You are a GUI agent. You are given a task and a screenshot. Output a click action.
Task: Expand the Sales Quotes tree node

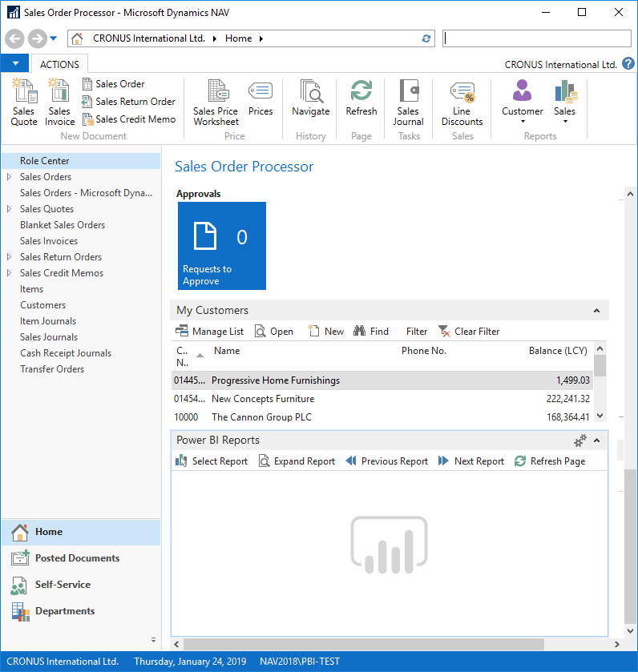pyautogui.click(x=9, y=209)
